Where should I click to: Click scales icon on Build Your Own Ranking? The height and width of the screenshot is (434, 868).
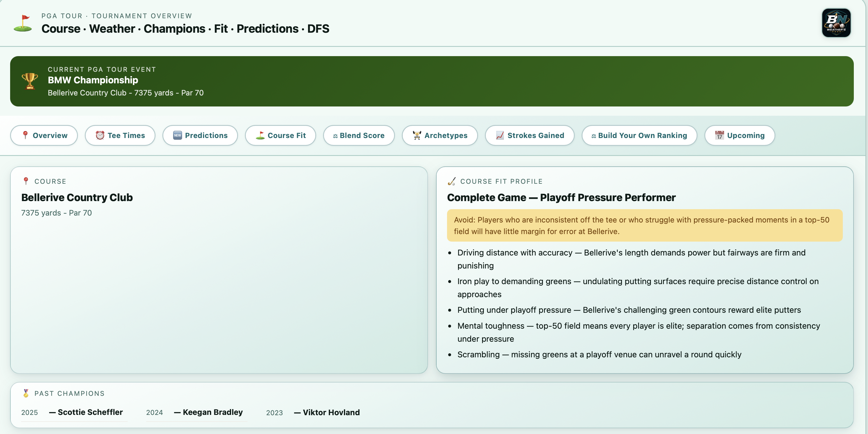pos(594,136)
